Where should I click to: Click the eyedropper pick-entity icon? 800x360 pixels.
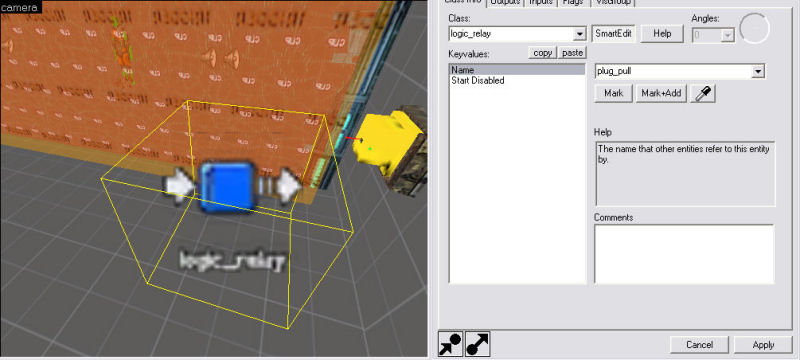coord(703,94)
